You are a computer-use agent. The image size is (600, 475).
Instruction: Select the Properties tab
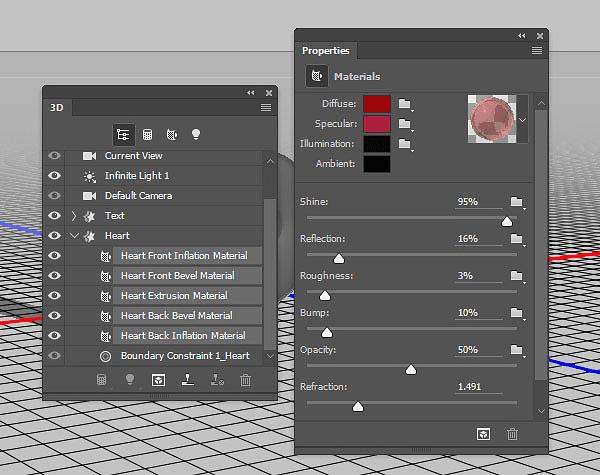point(326,51)
